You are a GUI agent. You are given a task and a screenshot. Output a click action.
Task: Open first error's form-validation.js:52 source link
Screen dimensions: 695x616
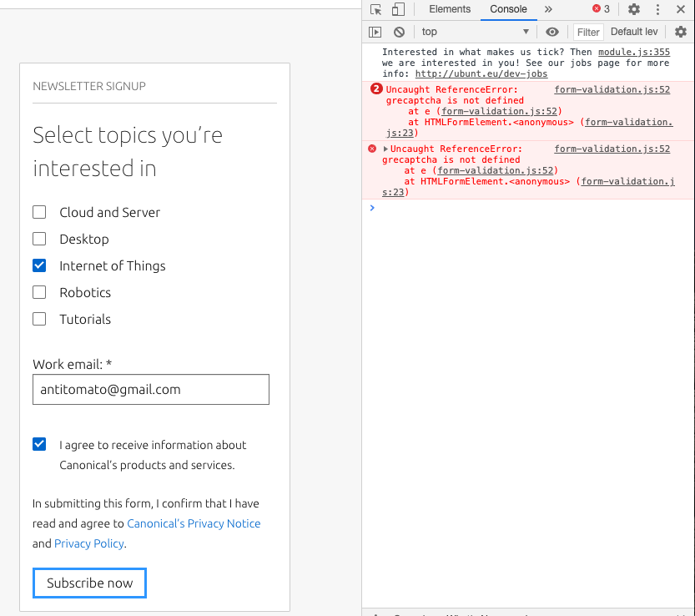tap(612, 89)
